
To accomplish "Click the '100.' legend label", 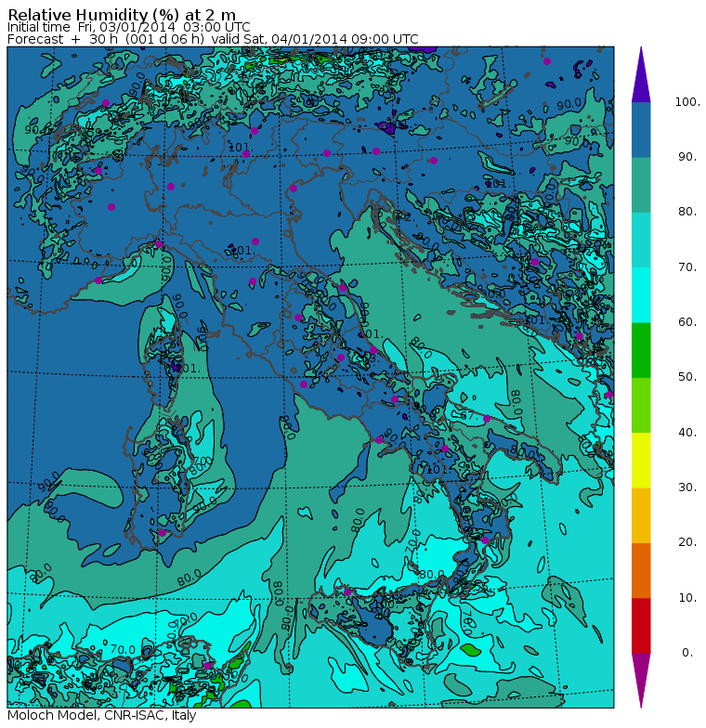I will pos(687,102).
